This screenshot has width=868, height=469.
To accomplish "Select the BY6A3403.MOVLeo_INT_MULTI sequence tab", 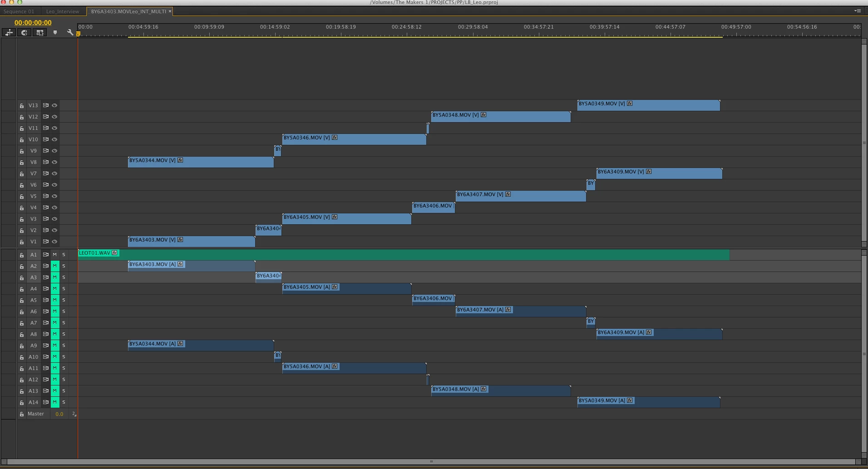I will (x=128, y=11).
